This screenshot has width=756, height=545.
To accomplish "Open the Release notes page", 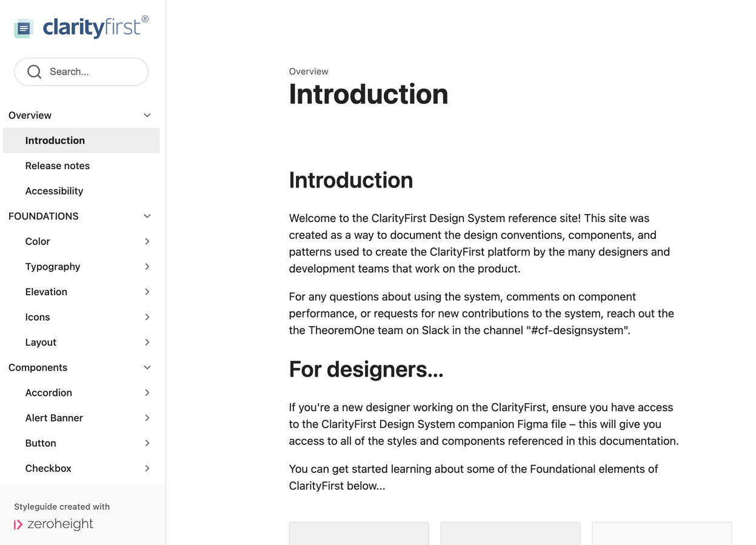I will click(58, 166).
